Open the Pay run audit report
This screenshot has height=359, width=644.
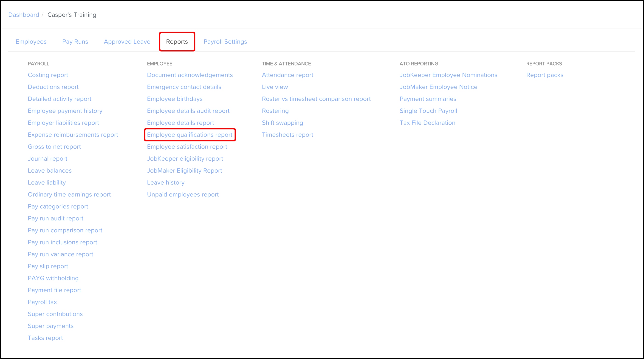click(x=55, y=218)
